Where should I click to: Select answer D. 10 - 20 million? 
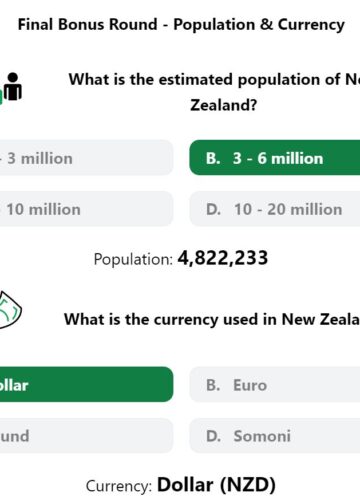[x=275, y=209]
